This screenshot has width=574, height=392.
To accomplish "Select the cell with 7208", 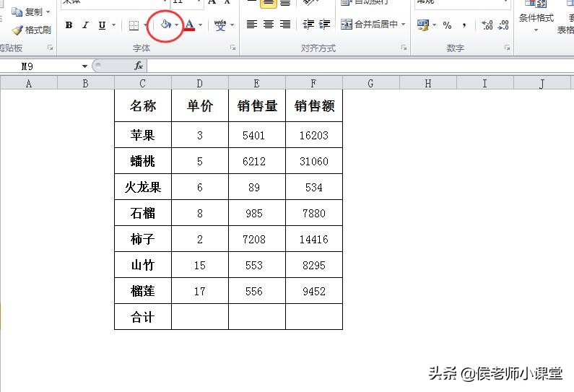I will coord(257,239).
